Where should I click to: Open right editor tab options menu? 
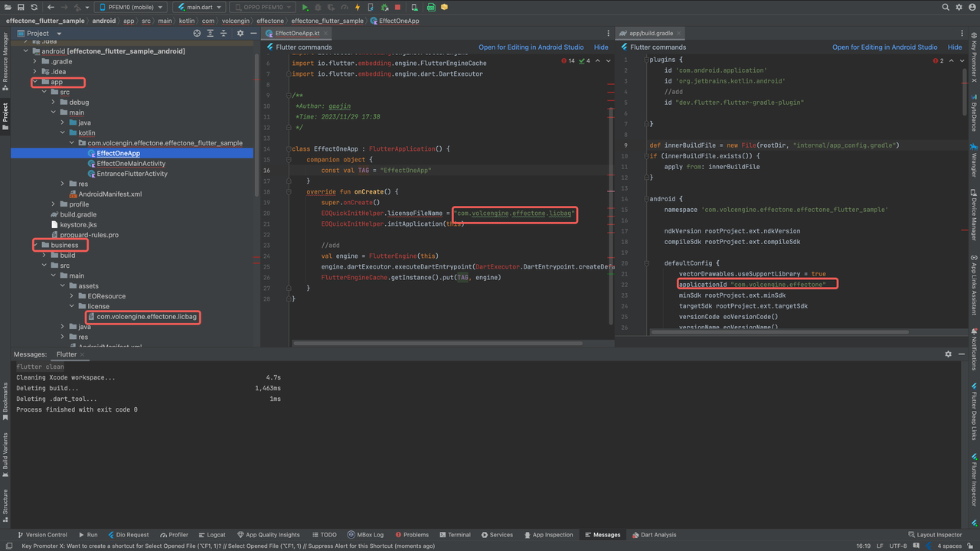point(962,33)
